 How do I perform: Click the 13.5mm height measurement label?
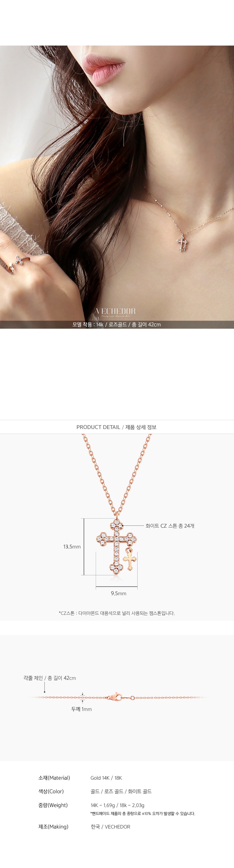[72, 547]
